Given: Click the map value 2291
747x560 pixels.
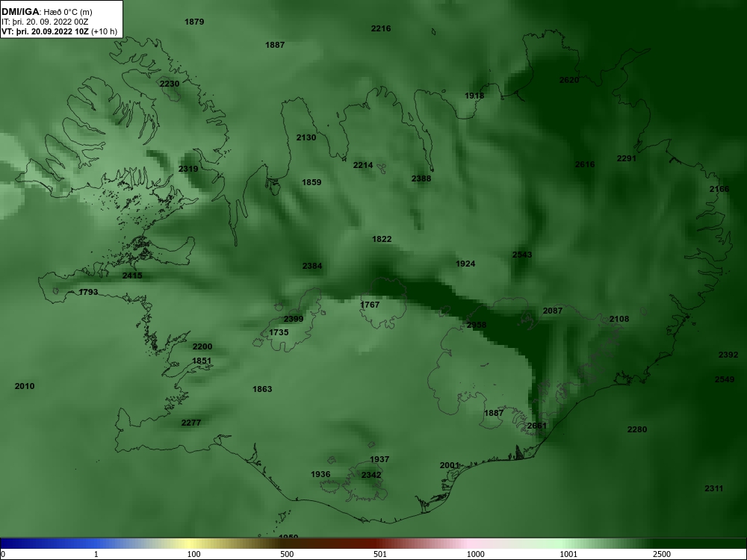Looking at the screenshot, I should pos(626,158).
